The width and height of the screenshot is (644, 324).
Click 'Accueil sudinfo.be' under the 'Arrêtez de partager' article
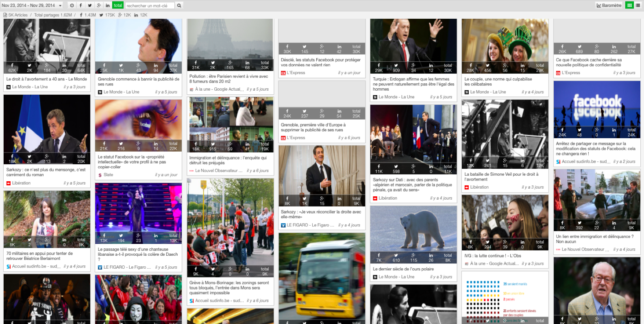(x=585, y=162)
